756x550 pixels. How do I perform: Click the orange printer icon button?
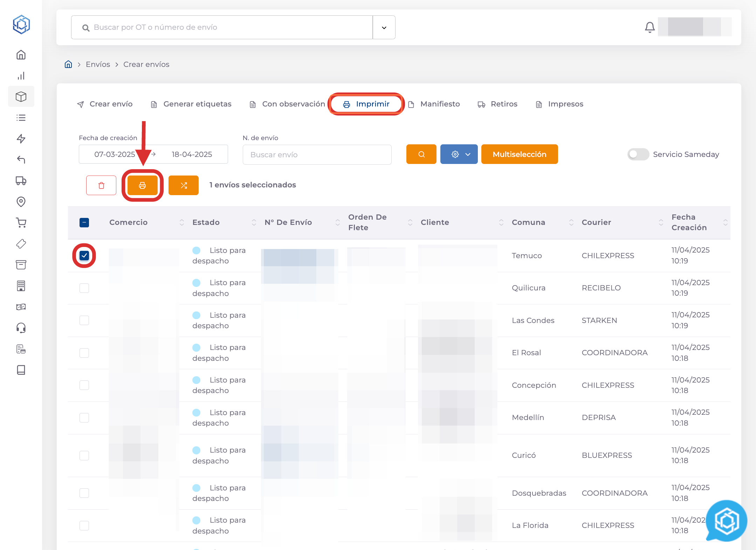(142, 185)
